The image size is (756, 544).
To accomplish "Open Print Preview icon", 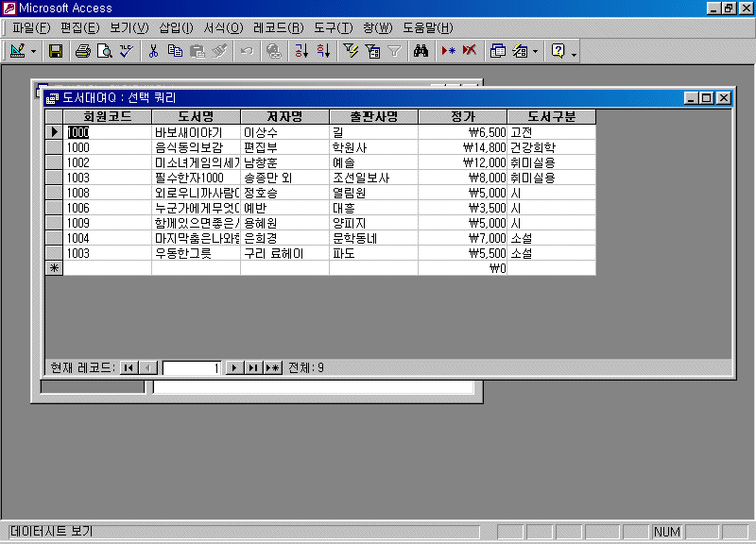I will (x=104, y=51).
